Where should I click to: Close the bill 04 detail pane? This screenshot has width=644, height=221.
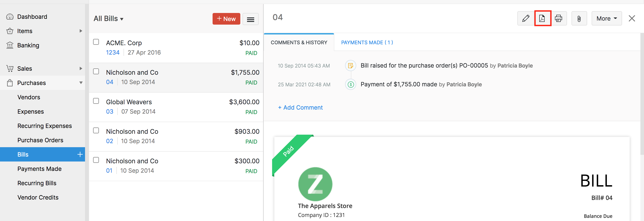[631, 19]
